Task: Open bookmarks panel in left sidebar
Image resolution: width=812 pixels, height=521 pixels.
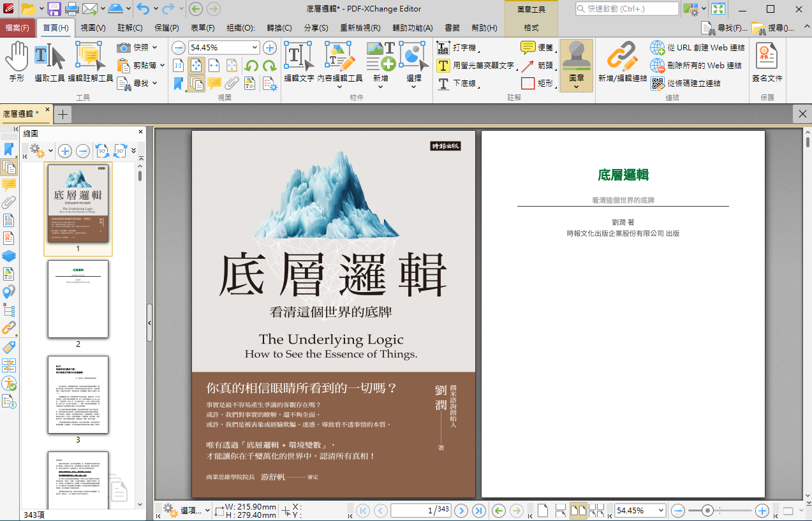Action: click(x=9, y=149)
